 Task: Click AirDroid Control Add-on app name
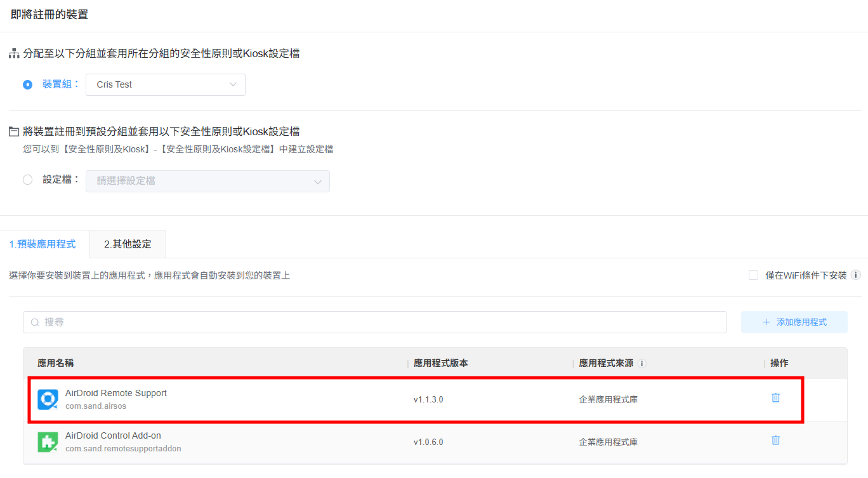pos(113,435)
